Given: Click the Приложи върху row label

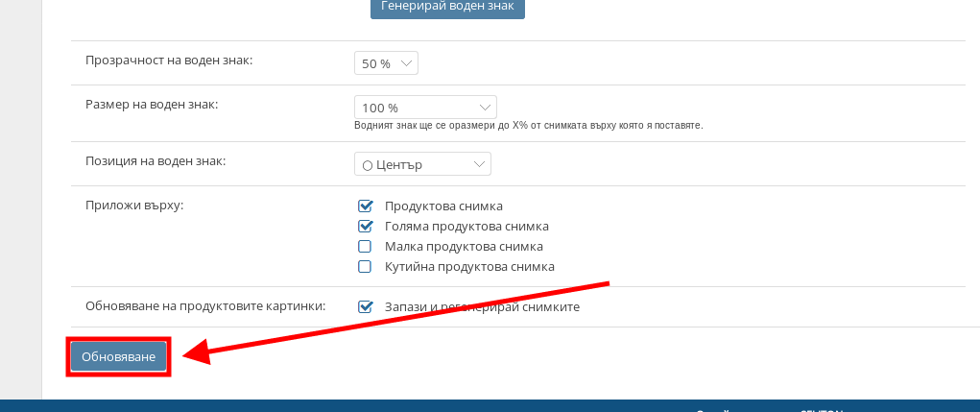Looking at the screenshot, I should coord(134,206).
